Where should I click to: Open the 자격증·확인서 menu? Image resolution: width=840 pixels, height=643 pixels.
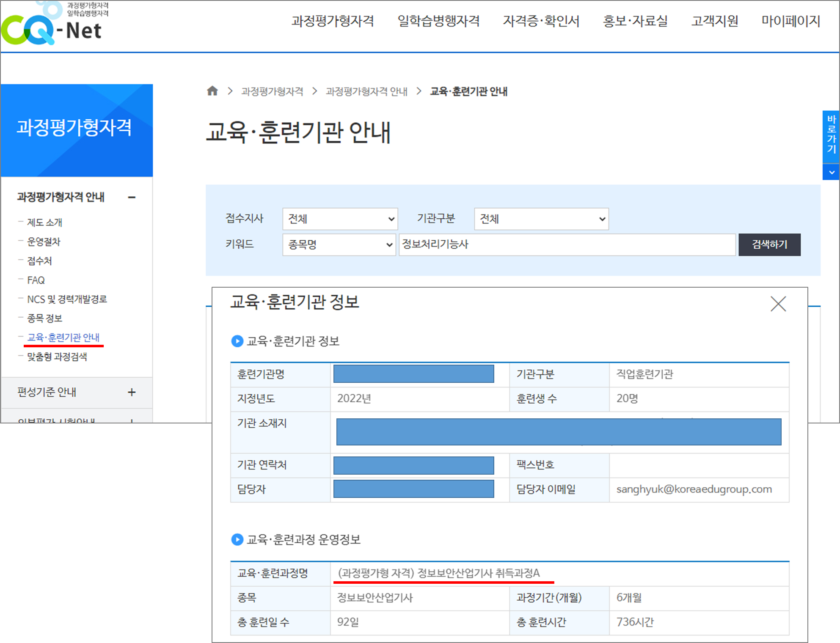541,21
